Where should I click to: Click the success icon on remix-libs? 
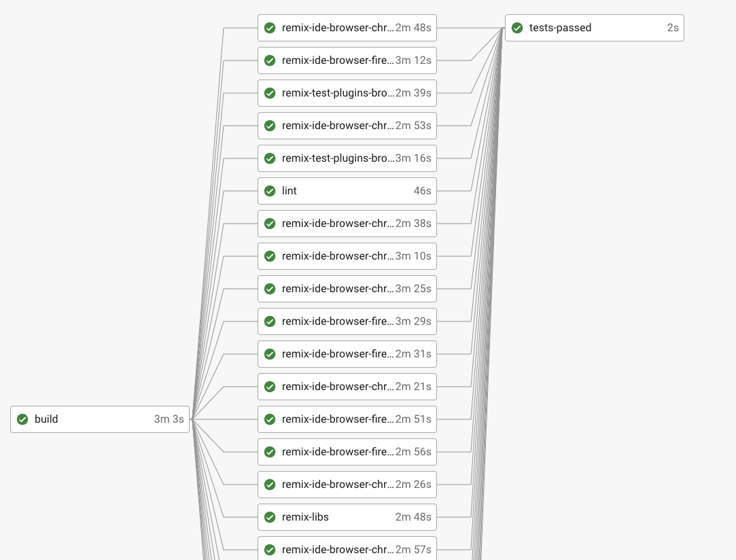[x=270, y=517]
